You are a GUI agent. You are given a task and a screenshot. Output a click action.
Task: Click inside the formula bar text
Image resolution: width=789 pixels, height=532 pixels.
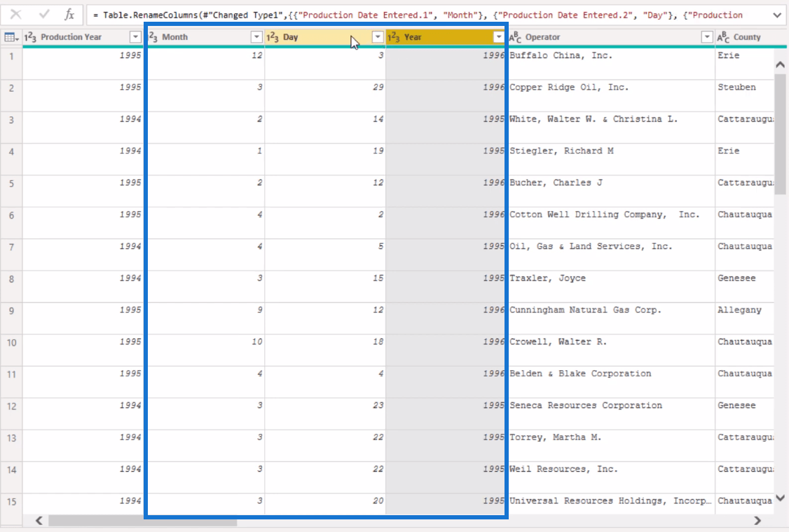click(420, 15)
